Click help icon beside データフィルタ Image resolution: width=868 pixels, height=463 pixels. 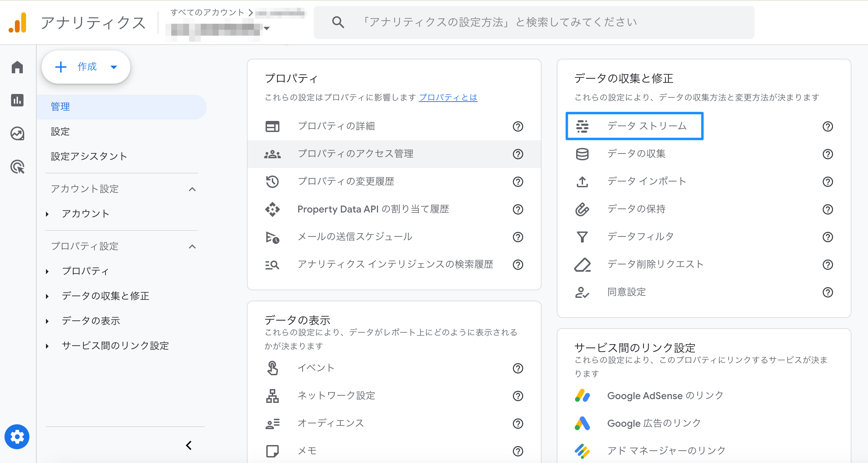pyautogui.click(x=828, y=237)
